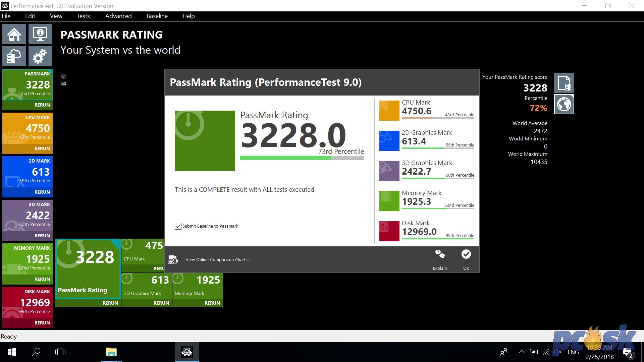
Task: Select the small chart view icon
Action: [x=64, y=83]
